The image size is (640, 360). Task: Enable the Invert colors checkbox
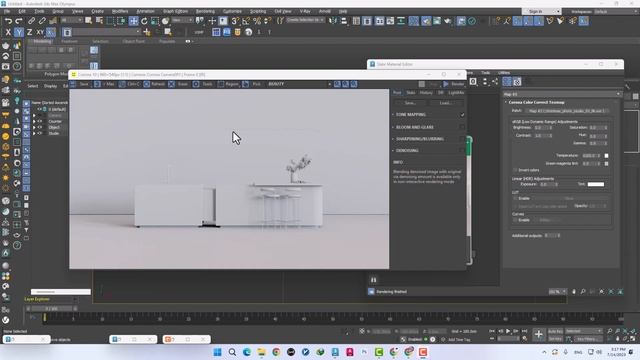(515, 170)
